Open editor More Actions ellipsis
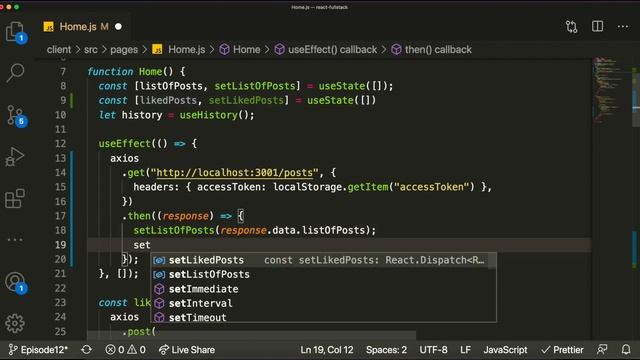This screenshot has height=360, width=640. [x=623, y=27]
